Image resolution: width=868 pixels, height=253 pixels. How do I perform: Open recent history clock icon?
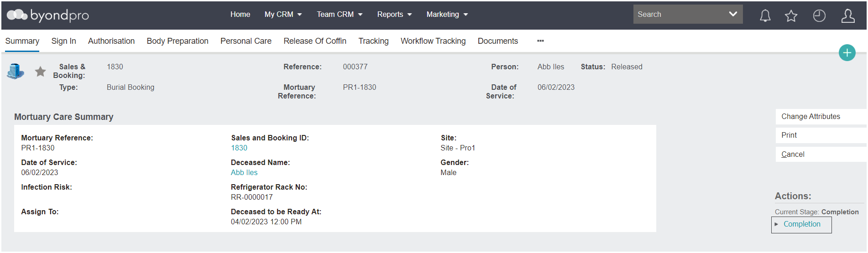819,16
